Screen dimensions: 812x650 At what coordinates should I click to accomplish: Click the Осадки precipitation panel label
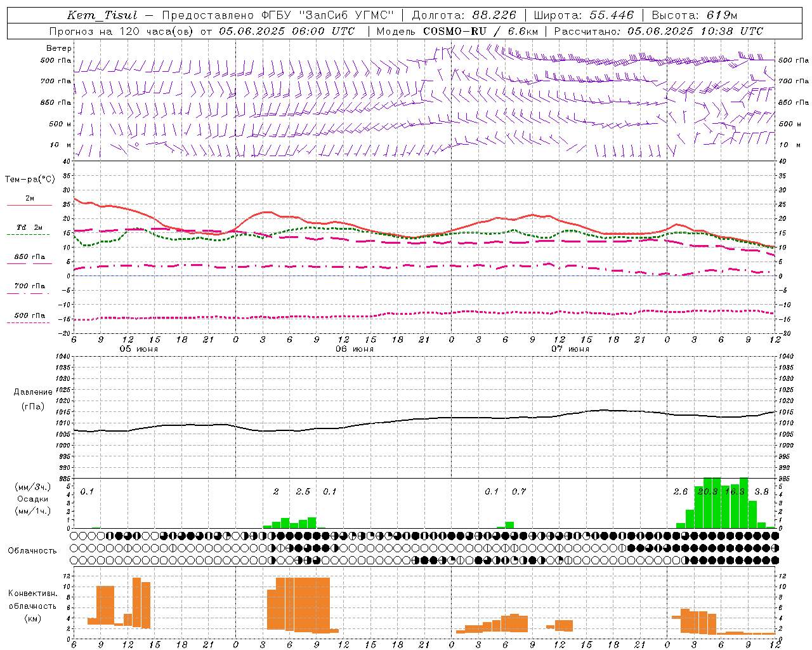pos(33,499)
